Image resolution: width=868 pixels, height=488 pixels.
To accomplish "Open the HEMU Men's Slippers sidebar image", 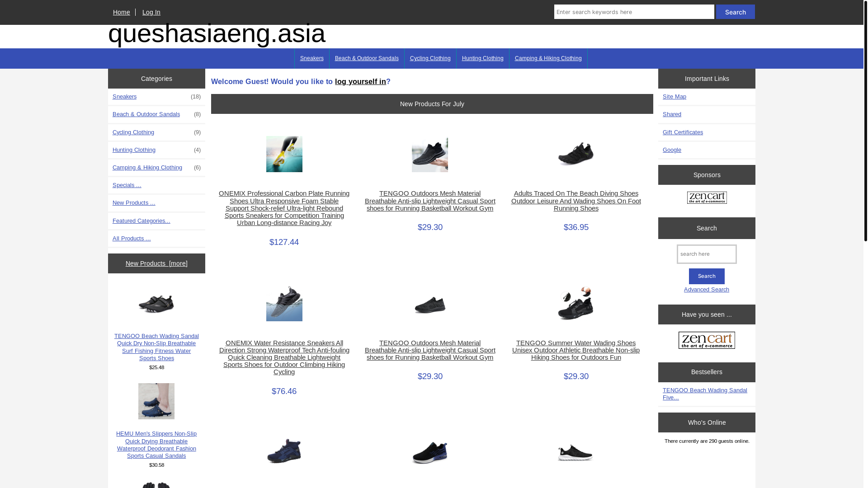I will click(156, 401).
